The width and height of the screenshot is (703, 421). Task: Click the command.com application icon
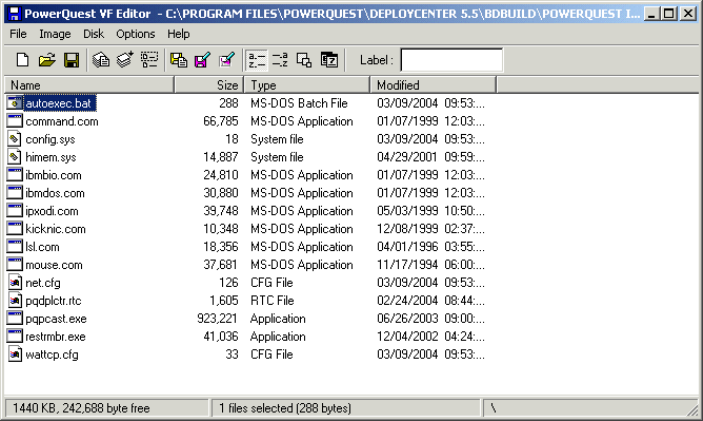pyautogui.click(x=14, y=121)
